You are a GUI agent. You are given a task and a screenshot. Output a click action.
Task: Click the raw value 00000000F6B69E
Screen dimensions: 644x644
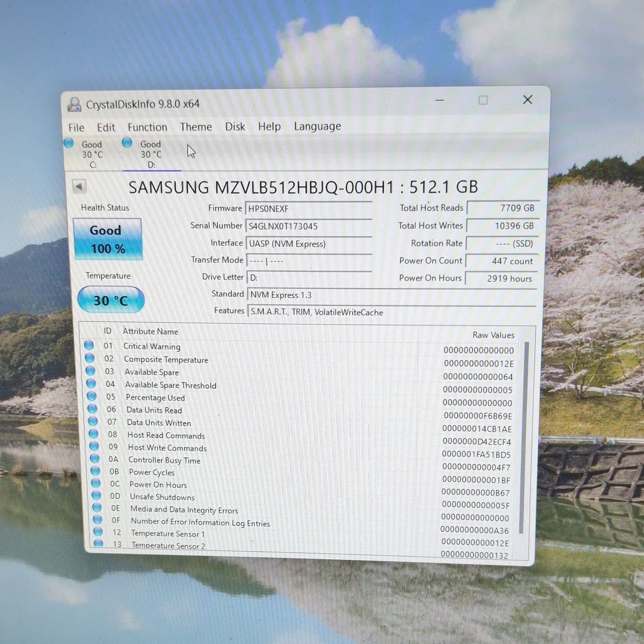[x=478, y=416]
